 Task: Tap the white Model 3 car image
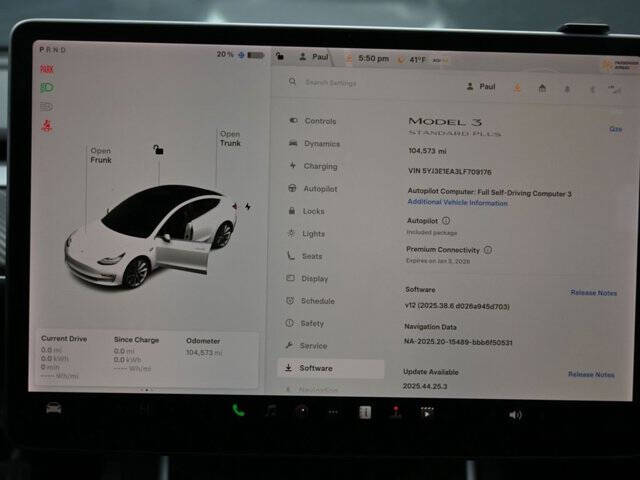(x=151, y=237)
